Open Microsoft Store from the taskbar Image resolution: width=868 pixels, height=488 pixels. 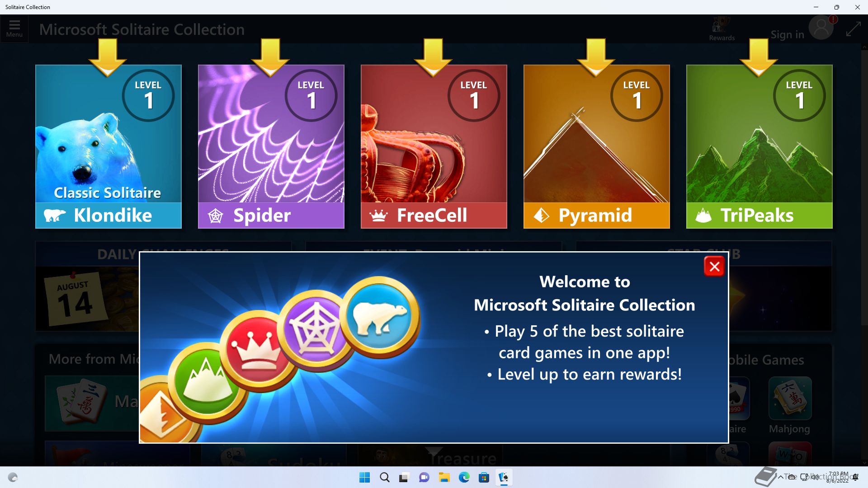click(x=484, y=478)
